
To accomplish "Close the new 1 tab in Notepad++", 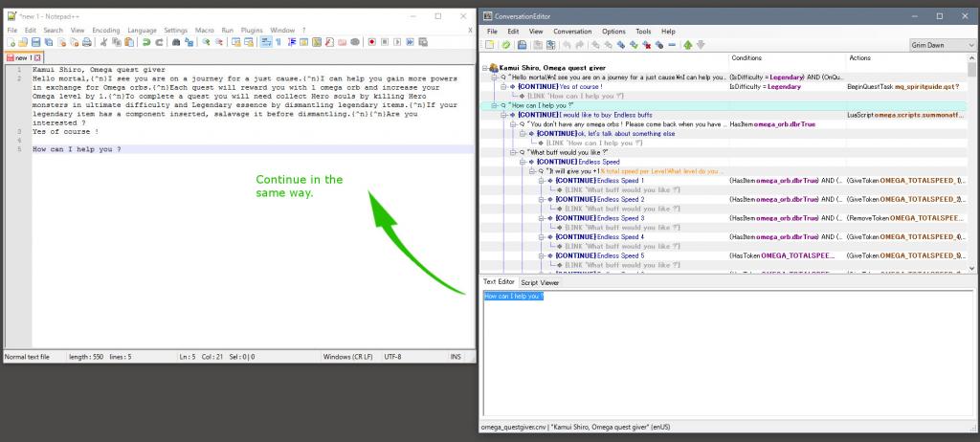I will tap(37, 57).
